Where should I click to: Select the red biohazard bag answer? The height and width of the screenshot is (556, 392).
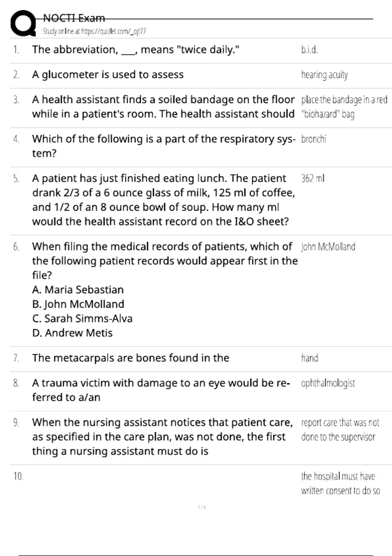pos(344,107)
